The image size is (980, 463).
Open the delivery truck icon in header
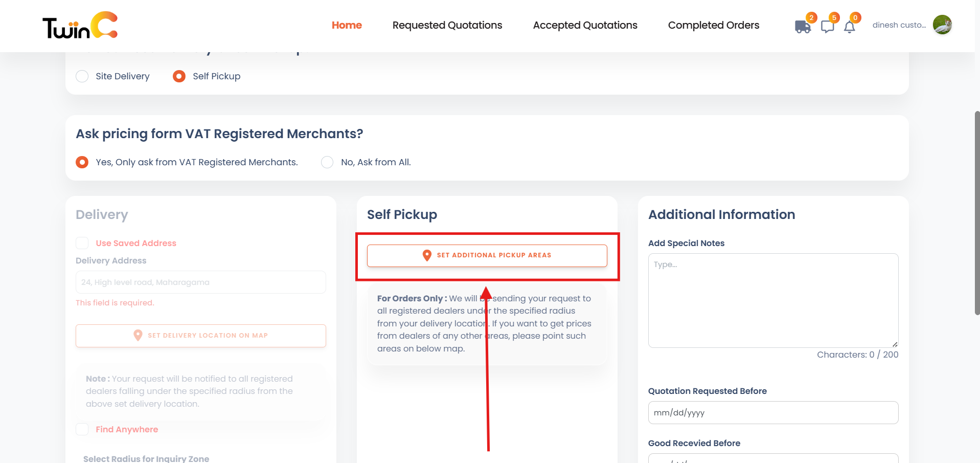pyautogui.click(x=803, y=27)
